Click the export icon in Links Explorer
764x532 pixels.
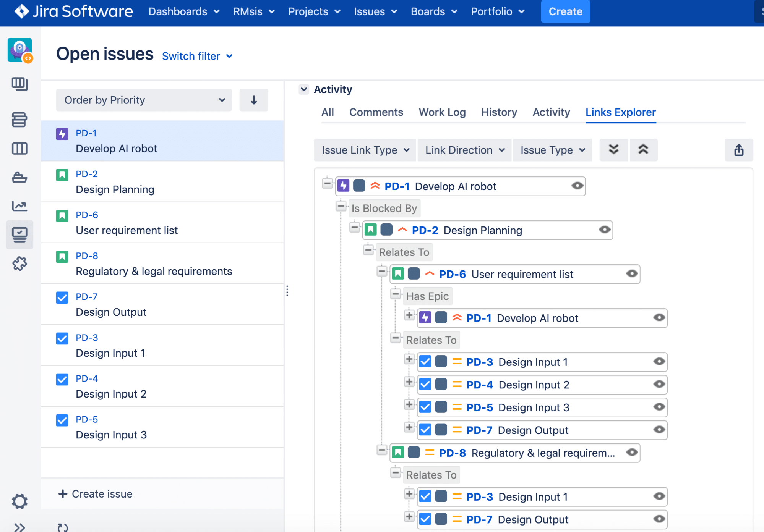pyautogui.click(x=738, y=150)
